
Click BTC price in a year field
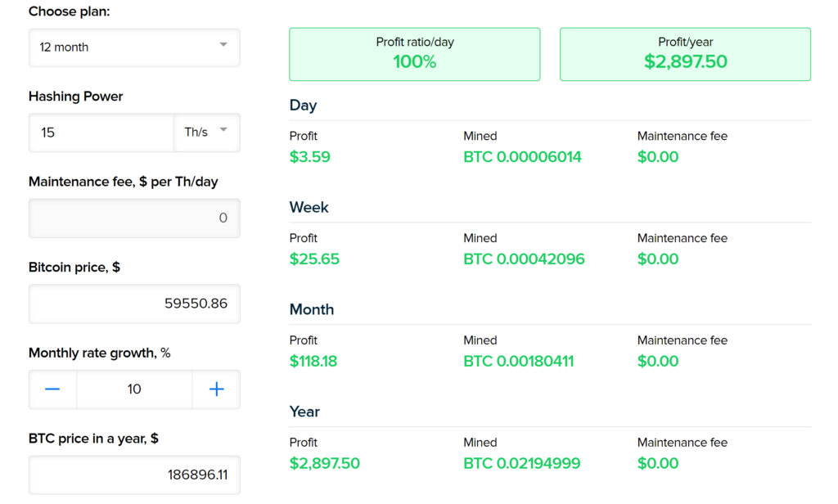[134, 475]
